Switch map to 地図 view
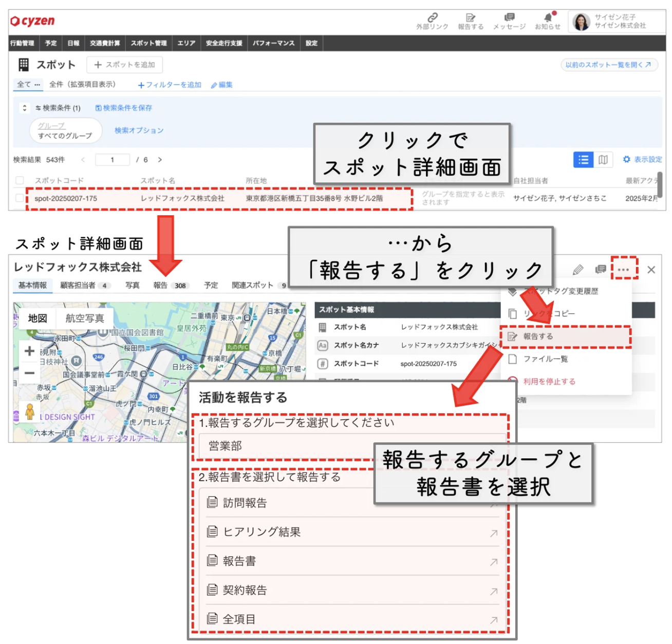 pos(38,318)
